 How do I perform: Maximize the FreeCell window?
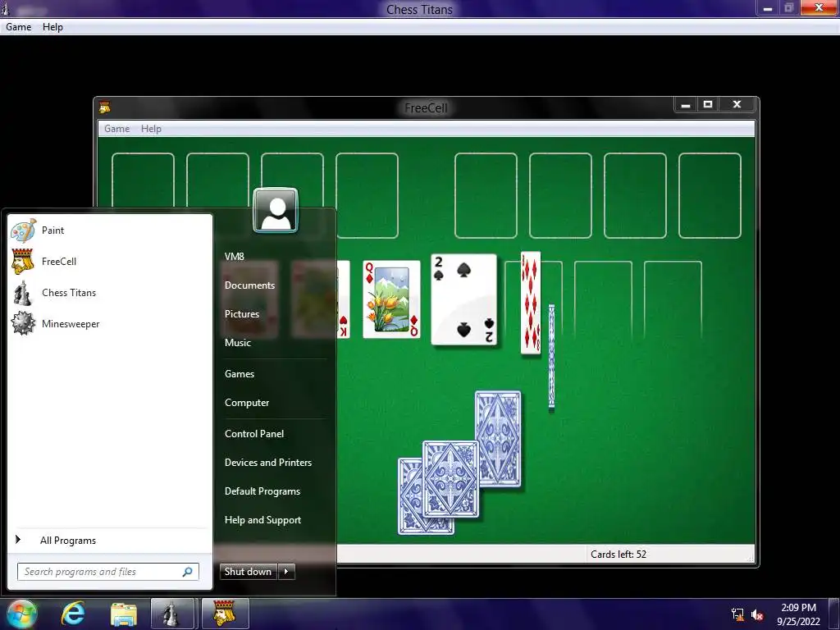708,104
